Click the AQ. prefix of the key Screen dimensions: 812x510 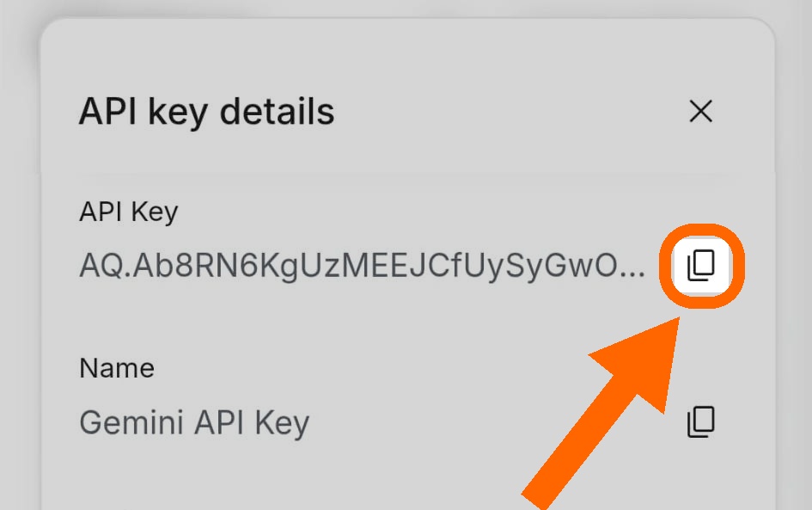(105, 266)
